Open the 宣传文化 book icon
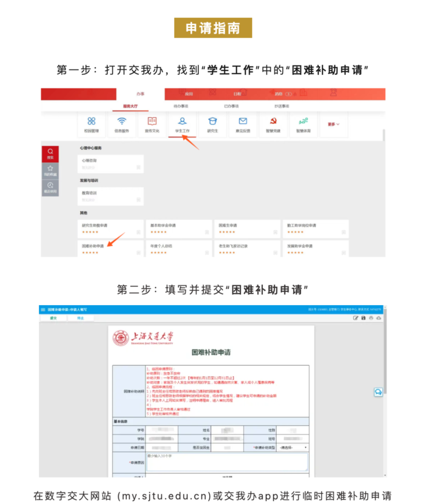This screenshot has height=504, width=425. tap(152, 124)
